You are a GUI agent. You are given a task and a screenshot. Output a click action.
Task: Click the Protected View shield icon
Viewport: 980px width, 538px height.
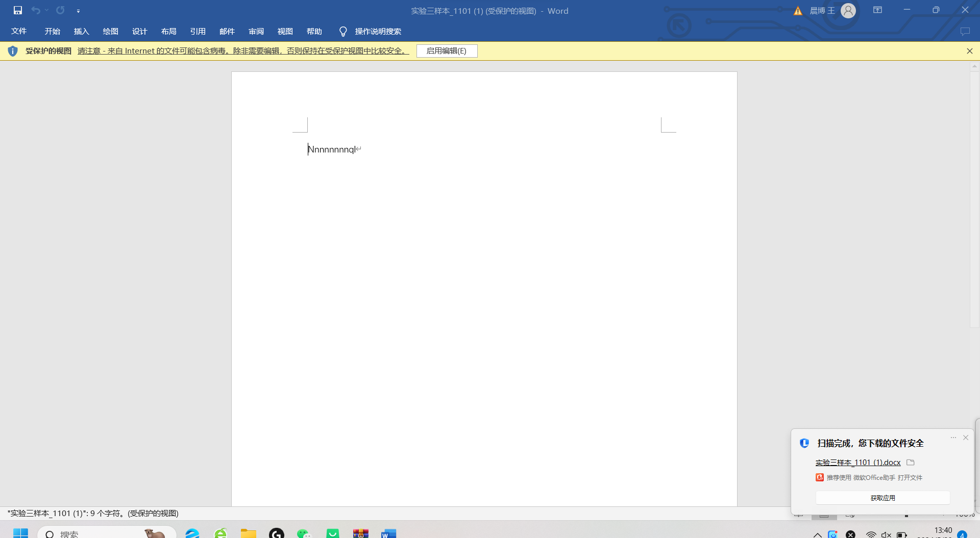pyautogui.click(x=13, y=51)
